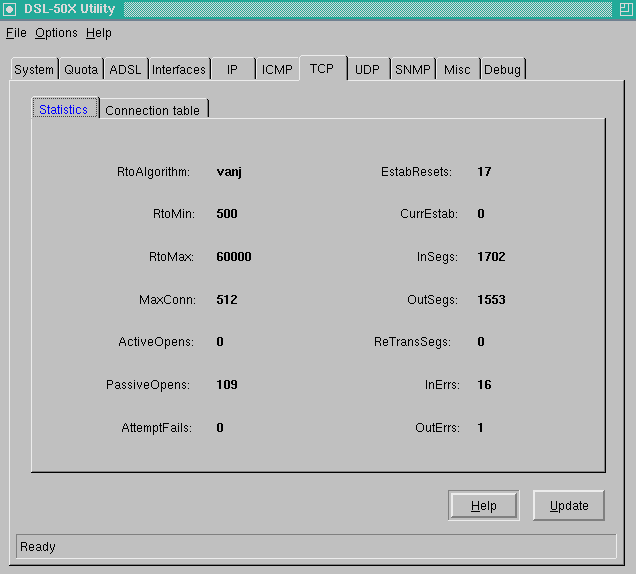Click the OutSegs value 1553
Viewport: 636px width, 574px height.
tap(491, 299)
